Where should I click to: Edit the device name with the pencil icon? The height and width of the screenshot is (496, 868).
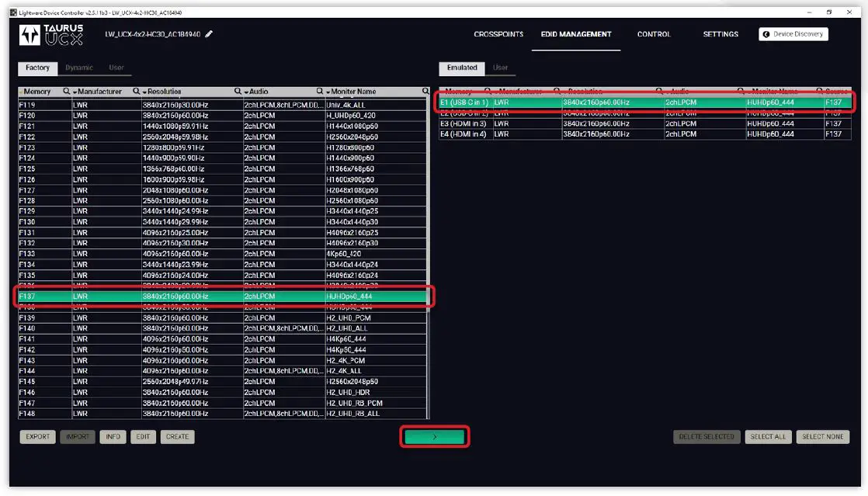pyautogui.click(x=209, y=34)
